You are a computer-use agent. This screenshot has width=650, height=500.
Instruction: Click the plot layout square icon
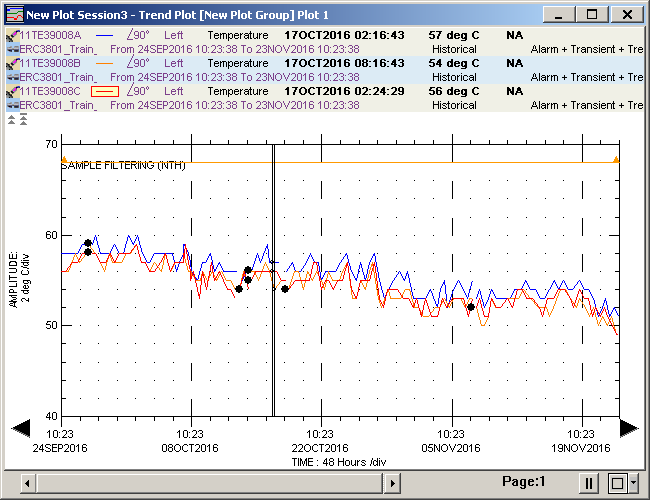[x=616, y=483]
